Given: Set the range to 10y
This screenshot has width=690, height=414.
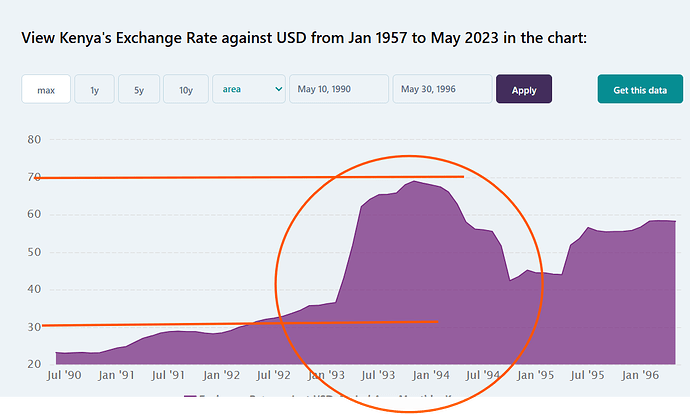Looking at the screenshot, I should 186,90.
